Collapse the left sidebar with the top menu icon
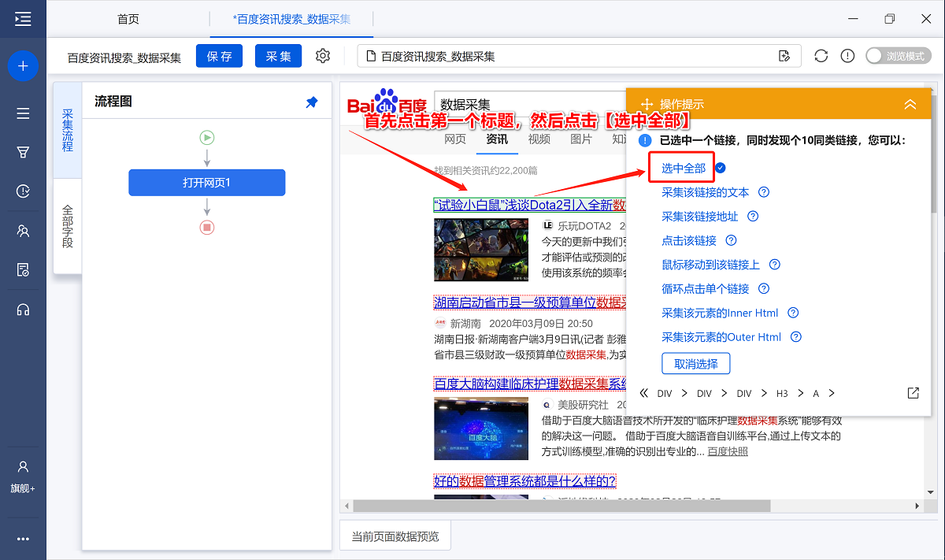This screenshot has height=560, width=945. click(23, 19)
